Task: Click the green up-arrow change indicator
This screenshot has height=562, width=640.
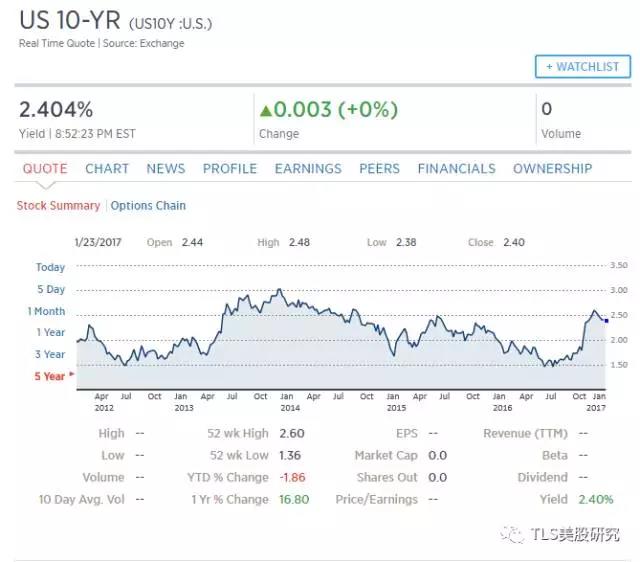Action: pos(266,110)
